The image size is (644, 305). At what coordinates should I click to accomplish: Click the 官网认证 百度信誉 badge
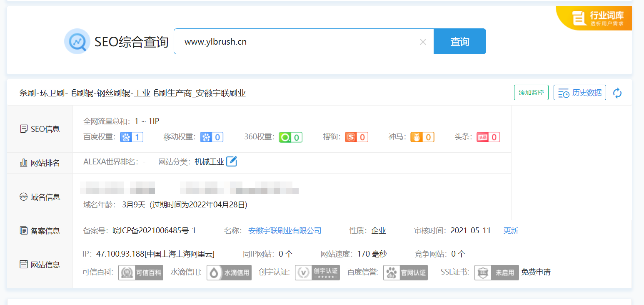[406, 272]
